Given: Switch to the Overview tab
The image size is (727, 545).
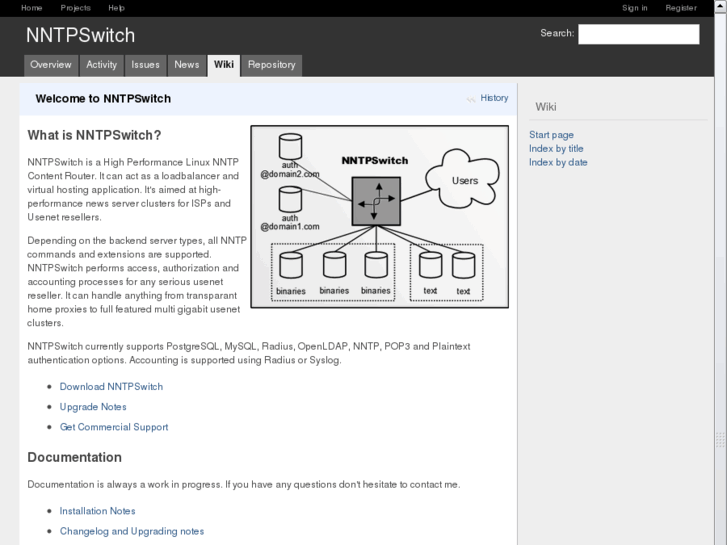Looking at the screenshot, I should [x=51, y=65].
